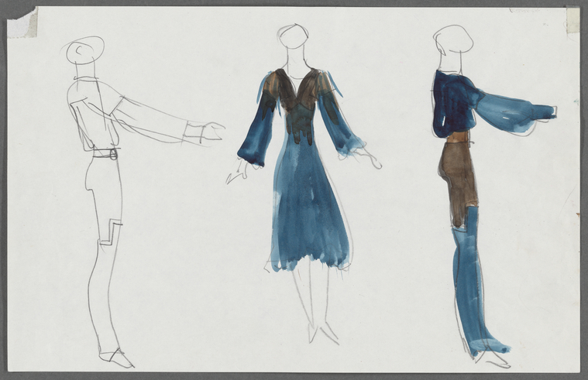
Task: Click the shoe of the right painted figure
Action: pyautogui.click(x=493, y=361)
